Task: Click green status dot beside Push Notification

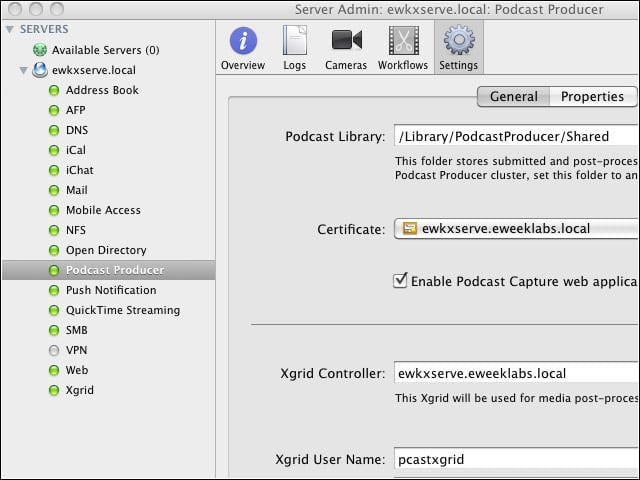Action: (54, 290)
